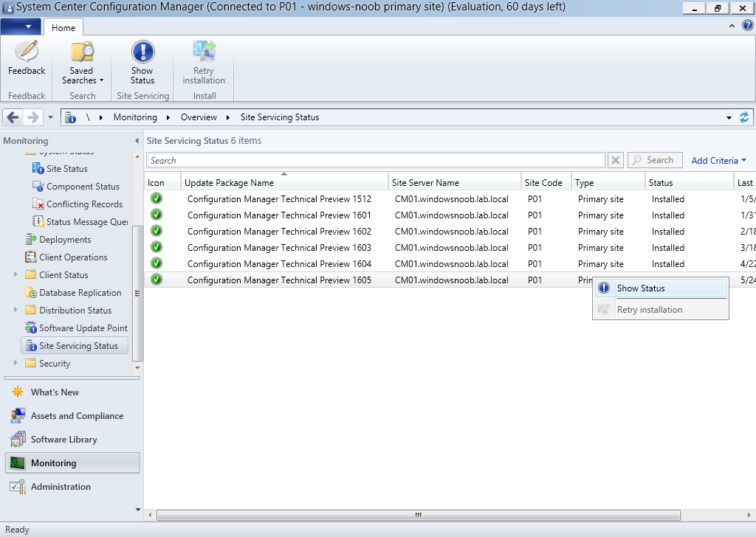Collapse the Monitoring navigation pane
Screen dimensions: 756x537
click(x=137, y=141)
